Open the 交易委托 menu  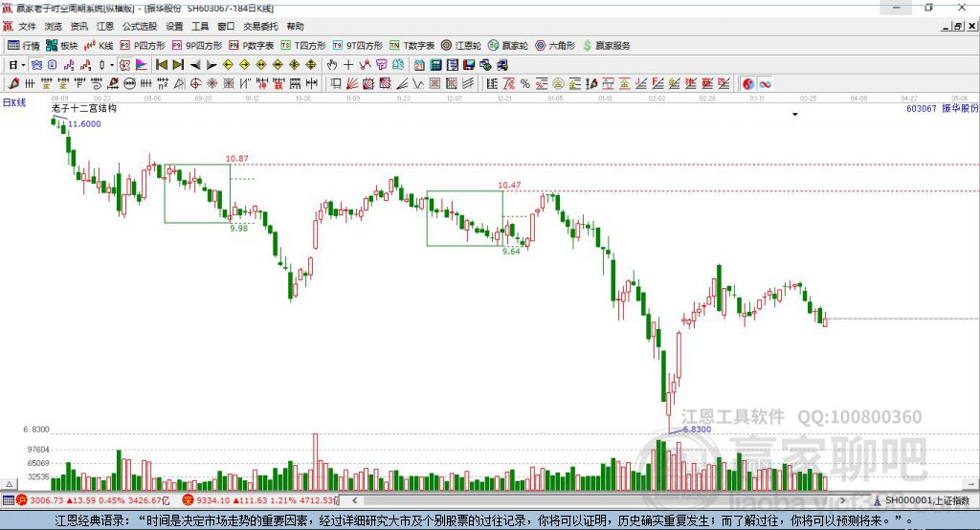[x=260, y=26]
